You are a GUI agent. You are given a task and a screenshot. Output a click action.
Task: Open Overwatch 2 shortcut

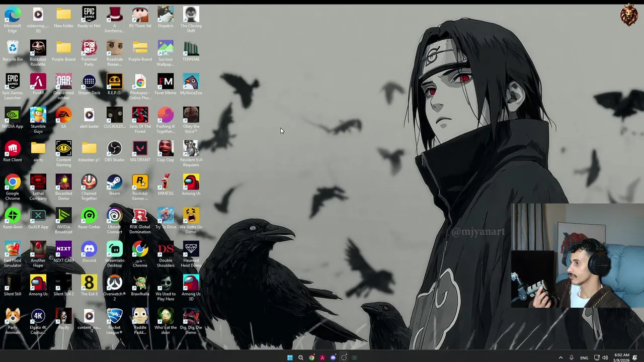(115, 288)
